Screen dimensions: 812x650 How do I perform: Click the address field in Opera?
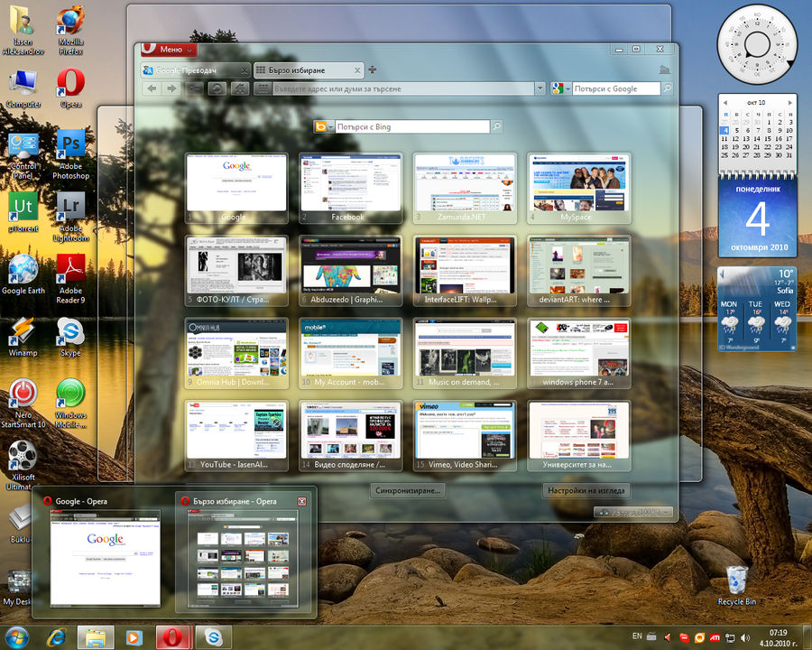click(x=403, y=88)
